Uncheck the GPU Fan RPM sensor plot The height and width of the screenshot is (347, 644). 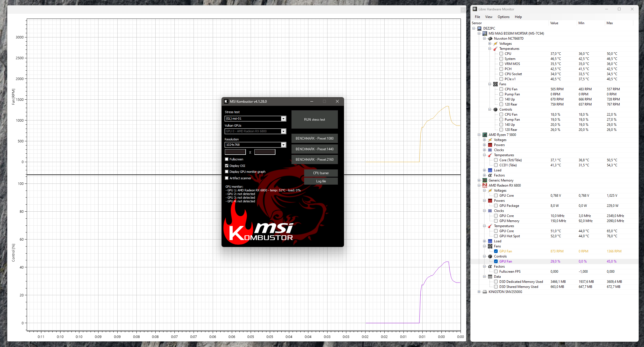coord(496,251)
